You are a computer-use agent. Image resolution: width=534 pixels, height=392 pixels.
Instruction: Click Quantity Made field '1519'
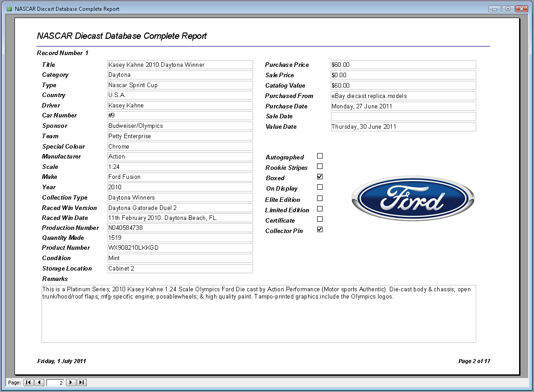180,238
